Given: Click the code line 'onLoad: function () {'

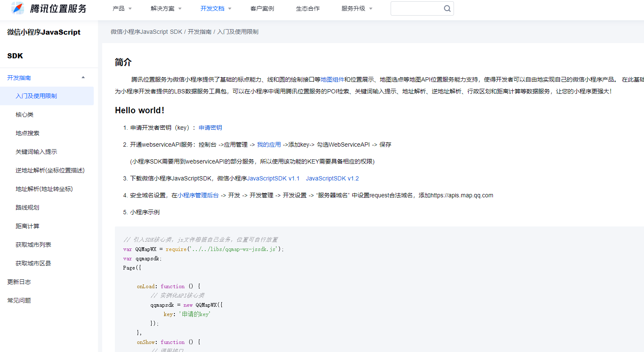Looking at the screenshot, I should click(168, 287).
